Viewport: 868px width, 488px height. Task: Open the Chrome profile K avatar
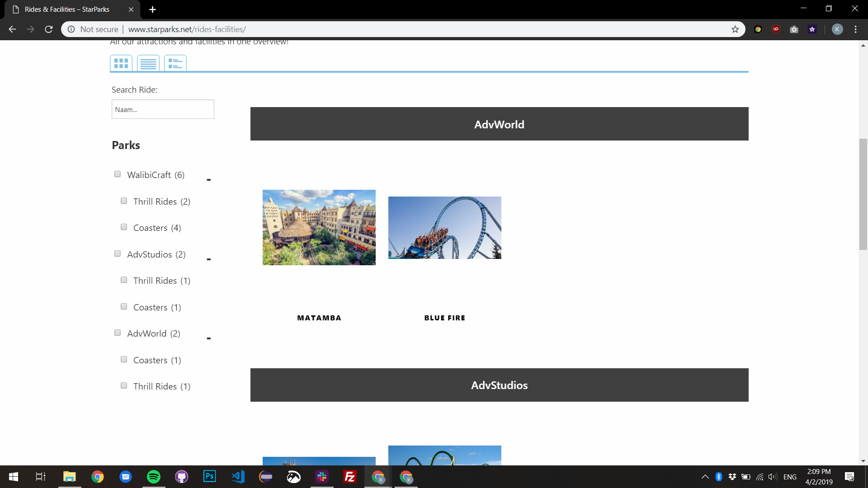tap(837, 29)
